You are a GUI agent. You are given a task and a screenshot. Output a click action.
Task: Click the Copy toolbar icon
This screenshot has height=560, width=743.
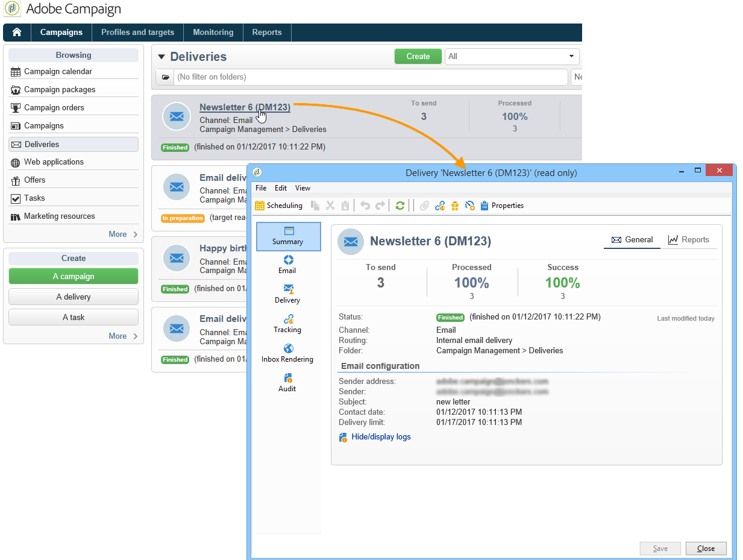click(x=315, y=206)
